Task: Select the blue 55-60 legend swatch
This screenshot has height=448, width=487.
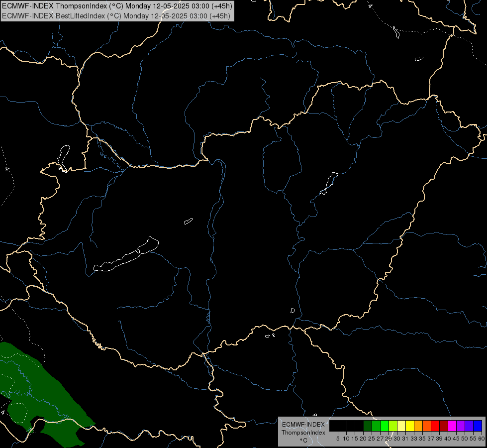Action: coord(478,426)
